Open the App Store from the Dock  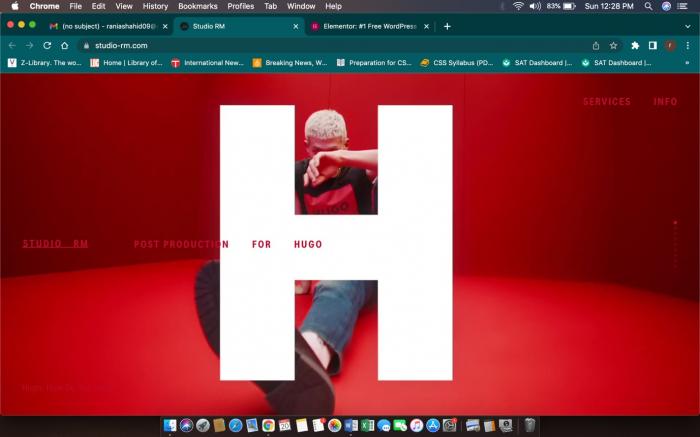tap(433, 425)
